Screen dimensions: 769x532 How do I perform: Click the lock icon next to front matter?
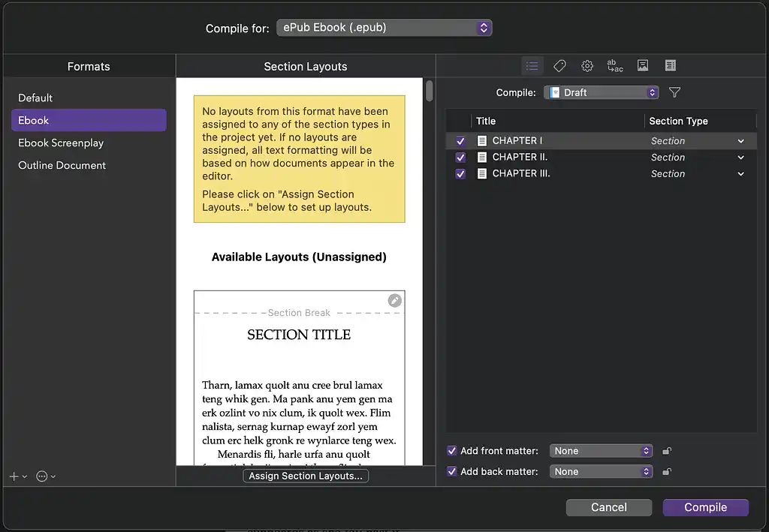coord(666,450)
